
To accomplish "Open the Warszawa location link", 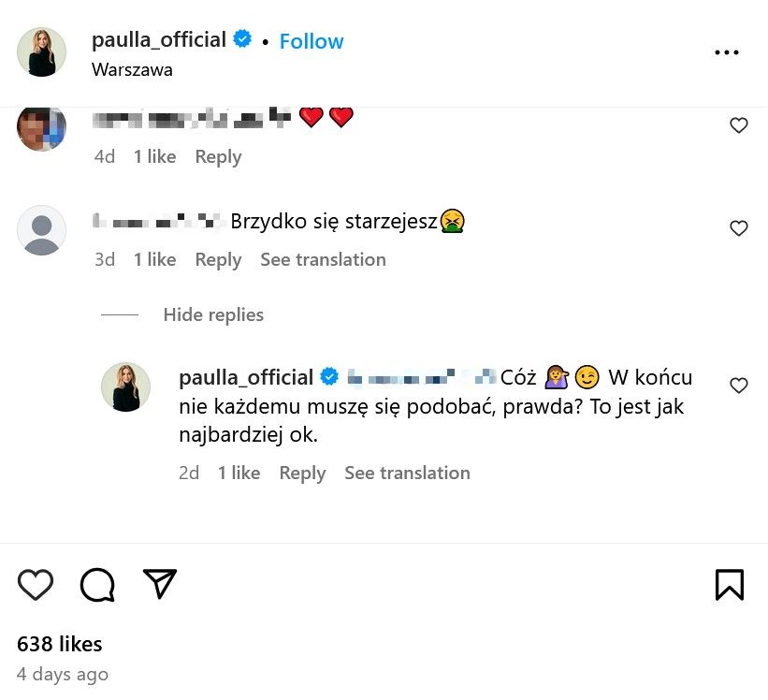I will coord(132,69).
